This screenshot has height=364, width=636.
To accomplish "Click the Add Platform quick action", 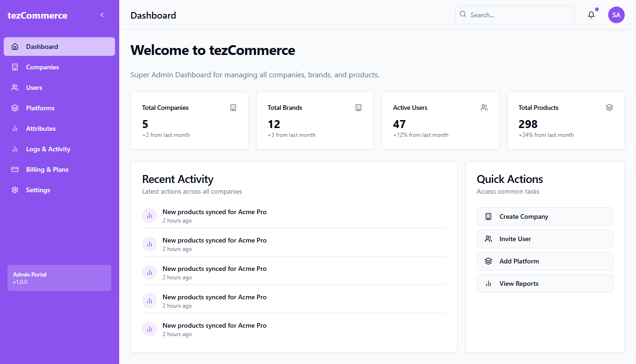I will pos(545,261).
